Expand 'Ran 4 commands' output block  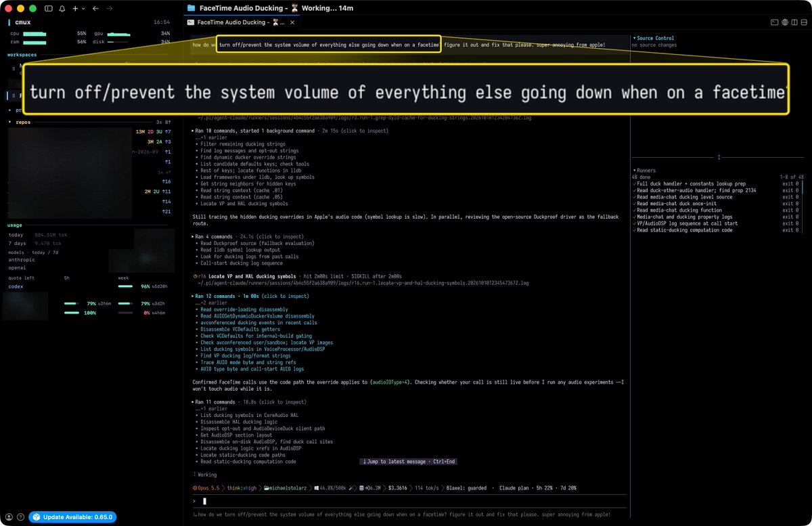(248, 237)
